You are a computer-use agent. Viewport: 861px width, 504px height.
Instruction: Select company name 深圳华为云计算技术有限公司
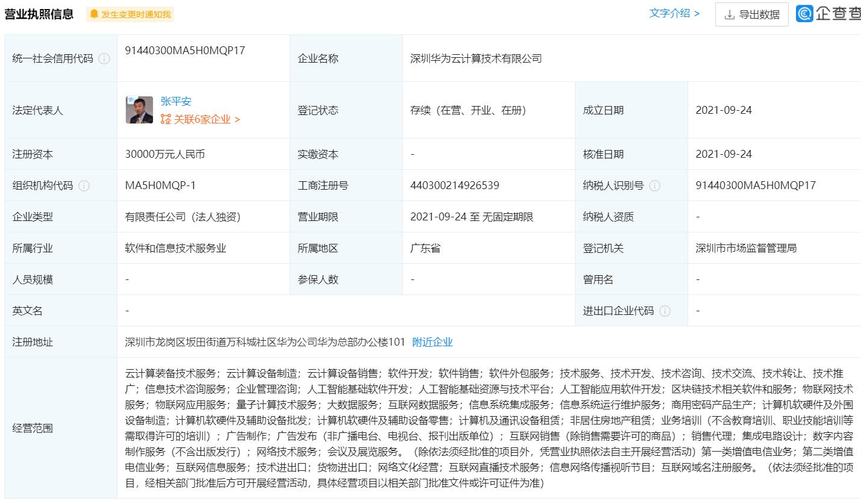(476, 58)
